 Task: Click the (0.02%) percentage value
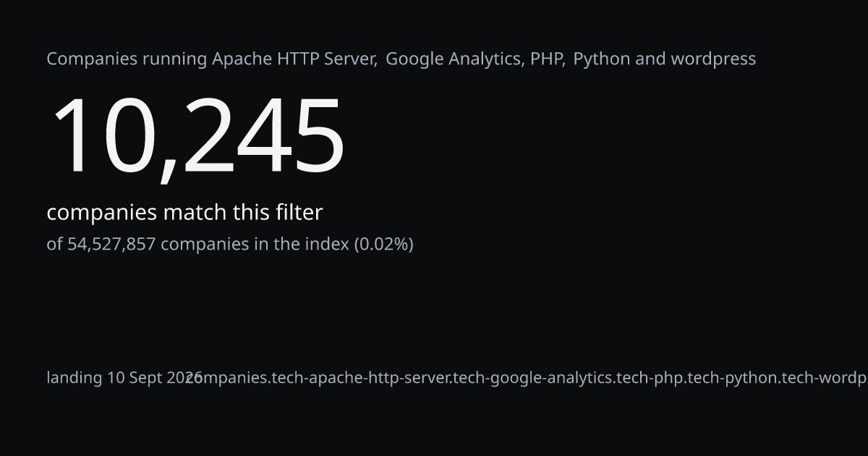[x=383, y=244]
